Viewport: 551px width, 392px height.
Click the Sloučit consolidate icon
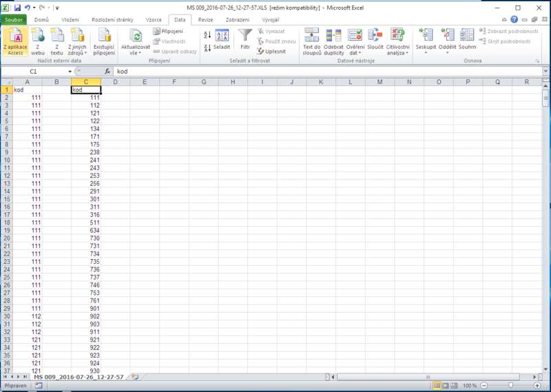pos(375,39)
